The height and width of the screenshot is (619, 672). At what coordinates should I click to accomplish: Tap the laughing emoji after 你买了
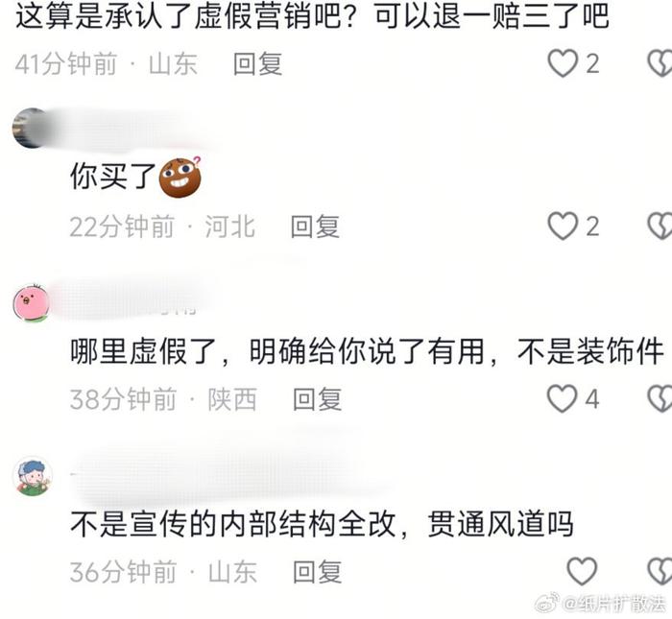pos(180,177)
